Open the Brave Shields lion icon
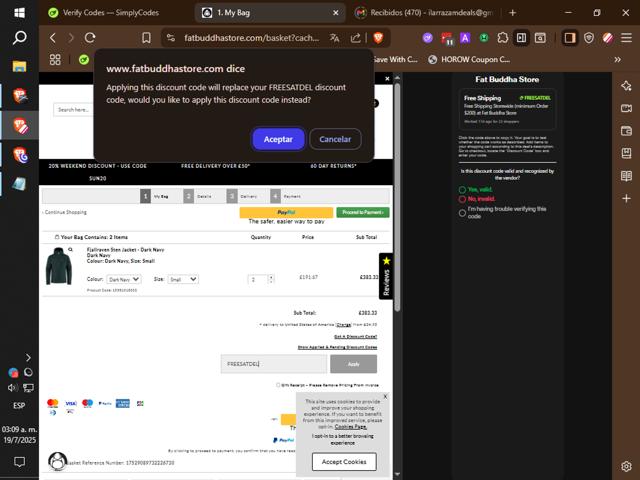This screenshot has width=640, height=480. pyautogui.click(x=378, y=38)
